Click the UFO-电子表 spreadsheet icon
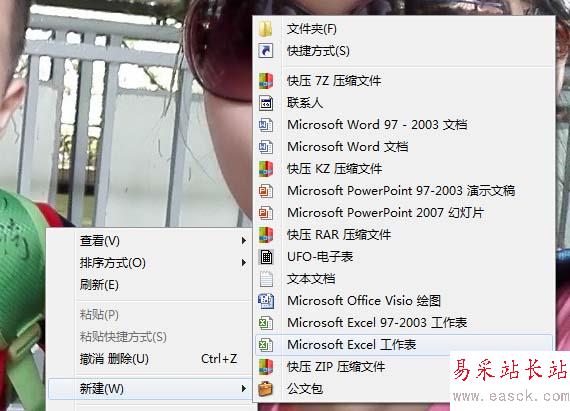 coord(266,257)
